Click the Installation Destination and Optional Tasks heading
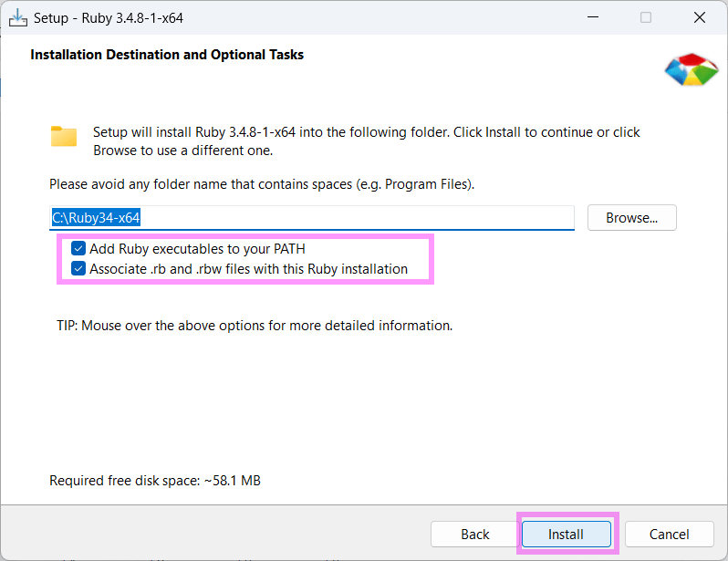728x561 pixels. click(167, 55)
